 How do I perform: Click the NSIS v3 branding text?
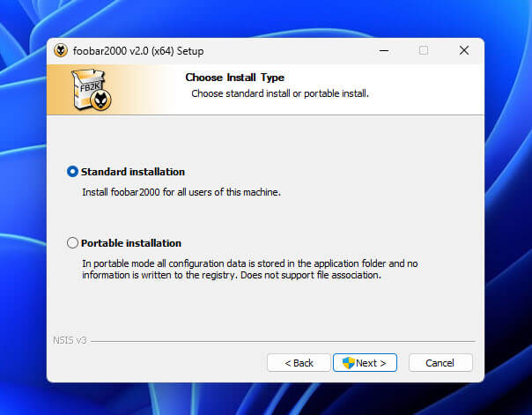[x=64, y=341]
